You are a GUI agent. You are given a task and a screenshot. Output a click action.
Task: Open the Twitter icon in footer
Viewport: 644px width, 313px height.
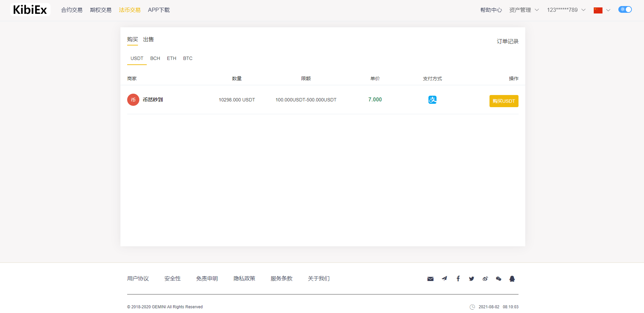coord(471,279)
